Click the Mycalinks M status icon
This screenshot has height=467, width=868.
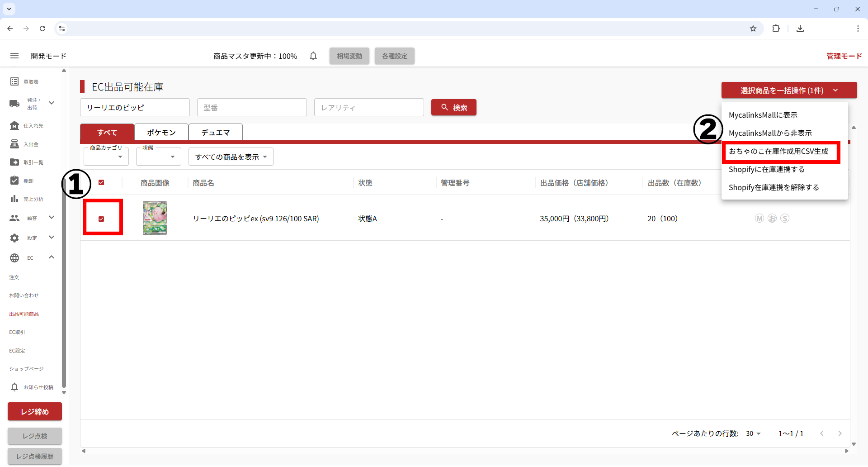click(759, 219)
